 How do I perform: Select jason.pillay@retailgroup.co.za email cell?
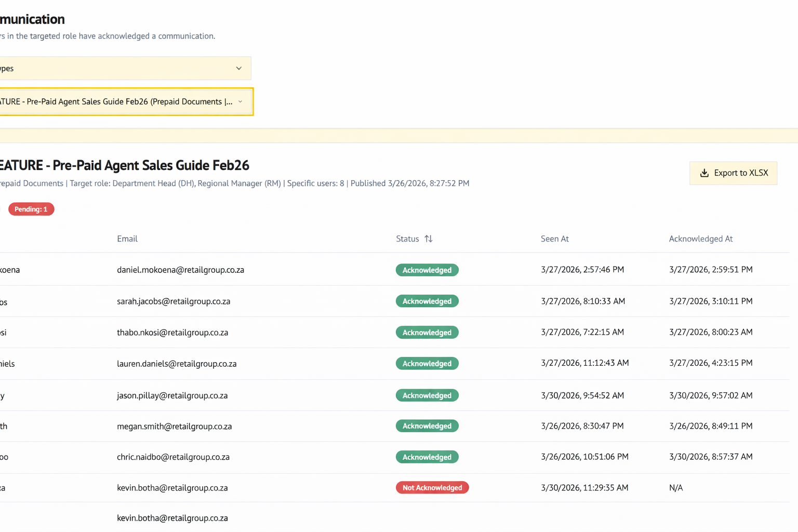172,395
